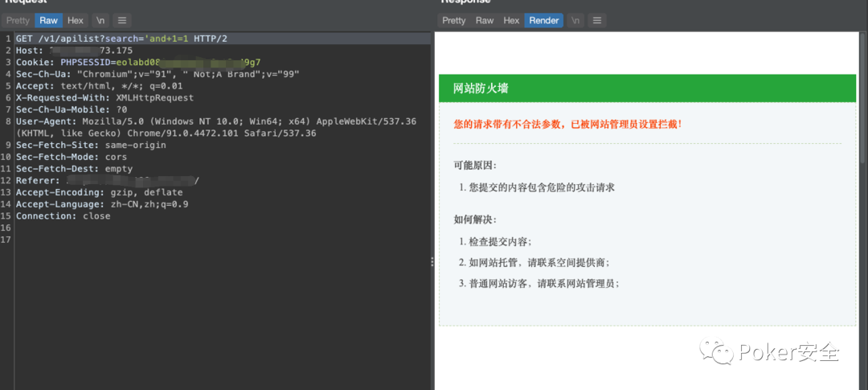Viewport: 868px width, 390px height.
Task: Select the Render tab in Response panel
Action: (x=543, y=20)
